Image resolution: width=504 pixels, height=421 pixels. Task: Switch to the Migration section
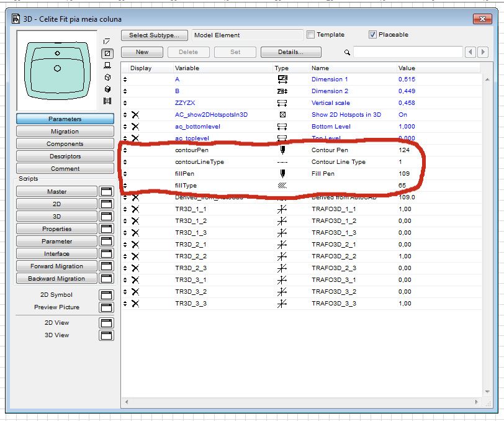click(x=65, y=132)
